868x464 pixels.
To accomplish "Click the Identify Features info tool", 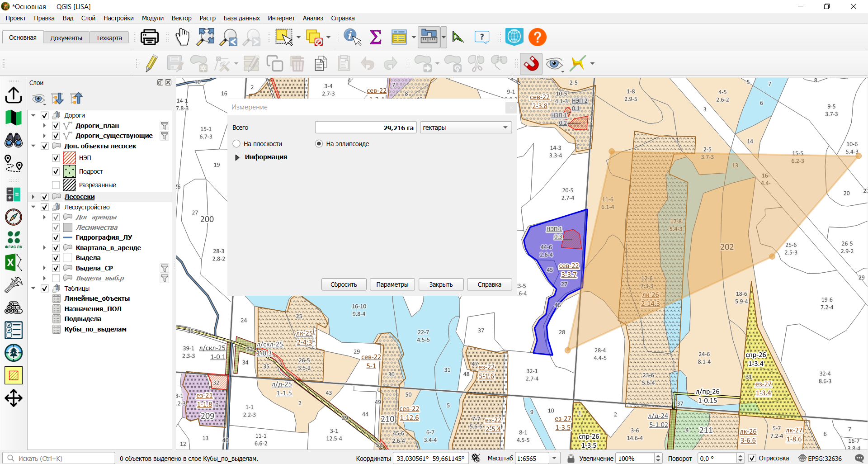I will (352, 37).
